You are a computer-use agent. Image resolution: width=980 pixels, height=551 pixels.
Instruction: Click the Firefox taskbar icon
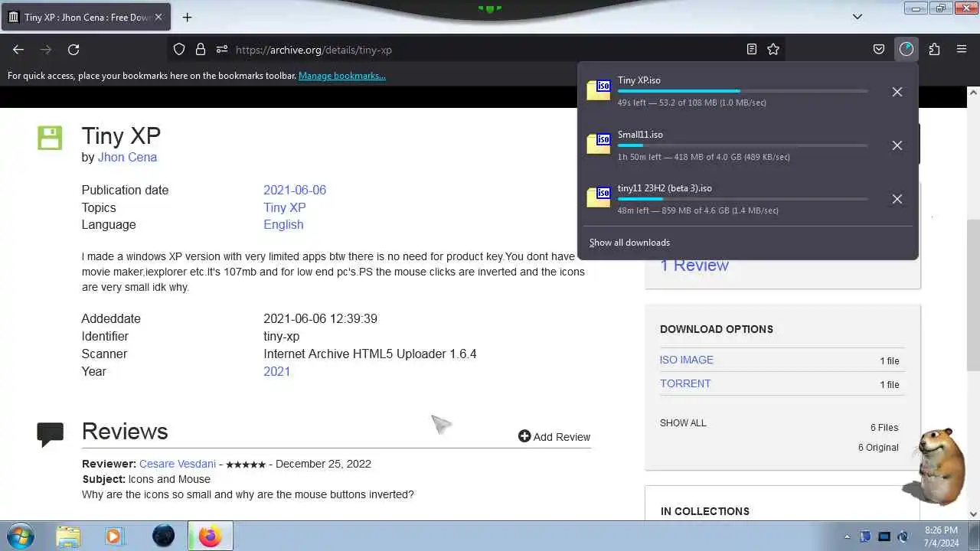tap(210, 536)
